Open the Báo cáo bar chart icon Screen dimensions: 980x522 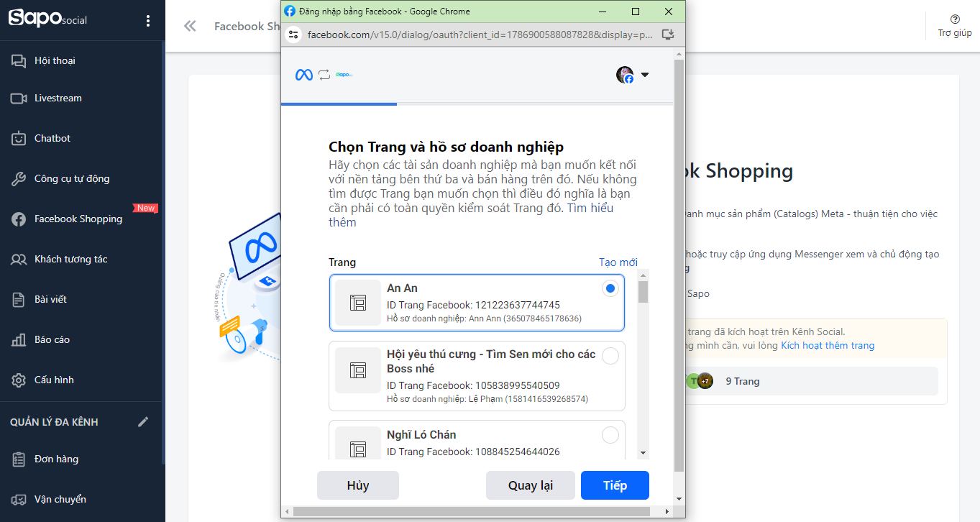[x=19, y=340]
